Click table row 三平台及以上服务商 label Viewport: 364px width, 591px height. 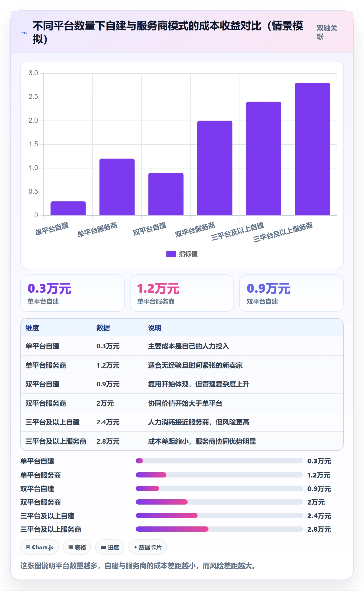click(56, 441)
